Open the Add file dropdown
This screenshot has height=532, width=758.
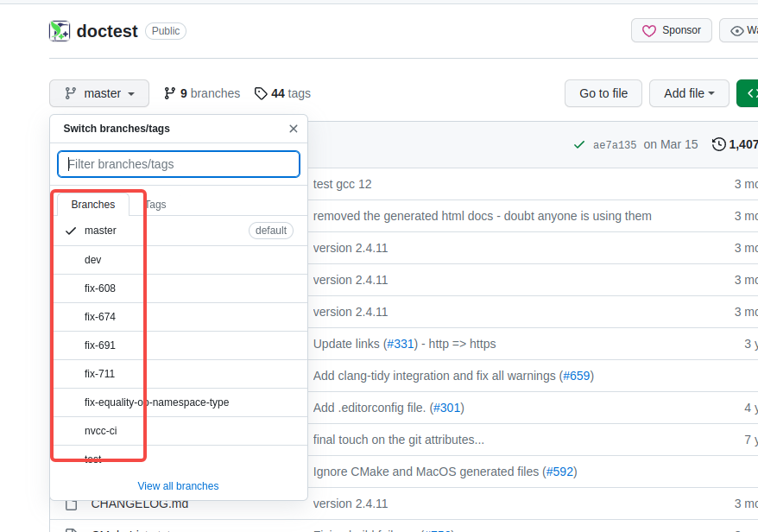tap(688, 93)
